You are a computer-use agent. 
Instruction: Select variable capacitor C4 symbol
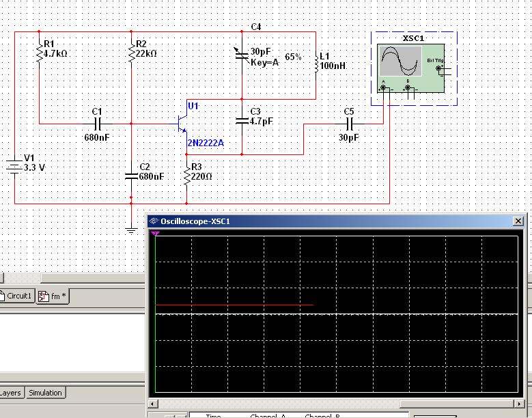tap(242, 54)
